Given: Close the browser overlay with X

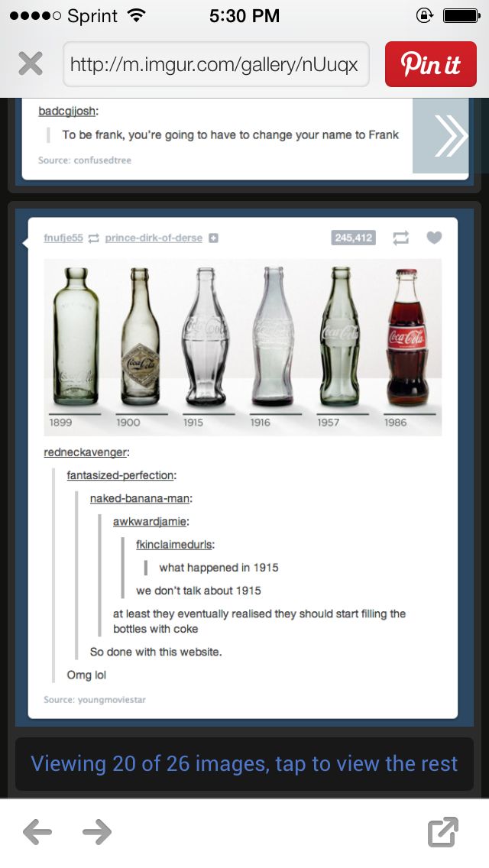Looking at the screenshot, I should [31, 64].
